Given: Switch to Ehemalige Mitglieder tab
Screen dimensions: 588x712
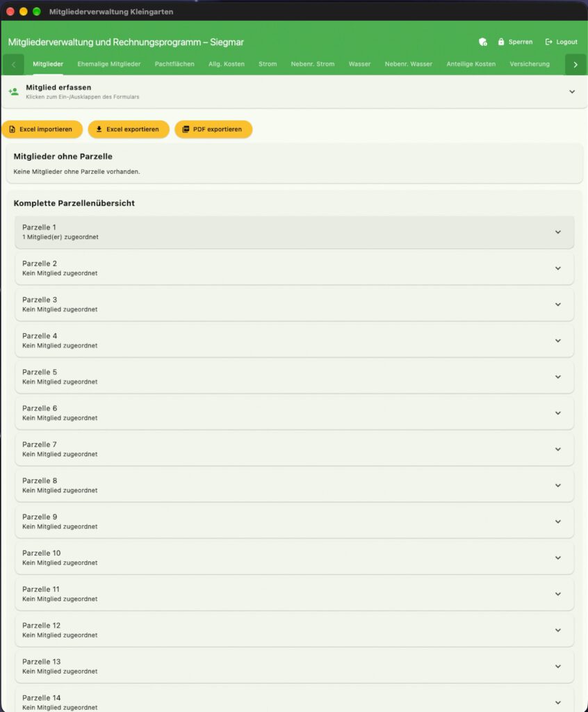Looking at the screenshot, I should [x=109, y=64].
